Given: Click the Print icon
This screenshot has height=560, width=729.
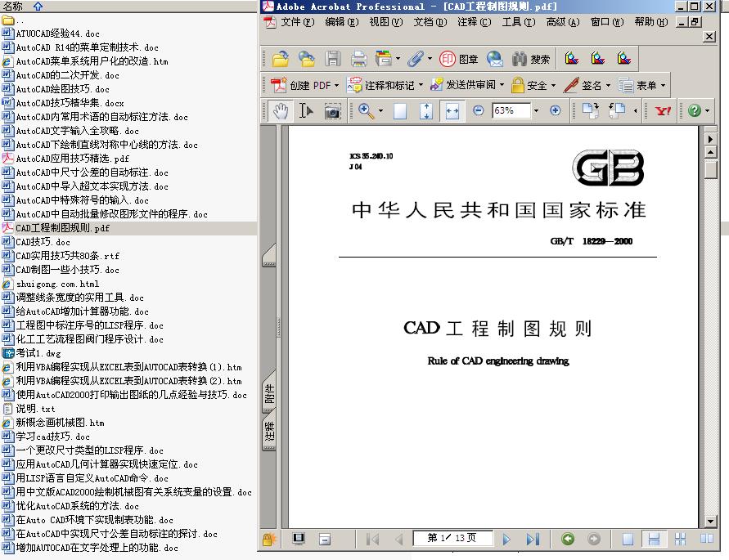Looking at the screenshot, I should coord(358,59).
